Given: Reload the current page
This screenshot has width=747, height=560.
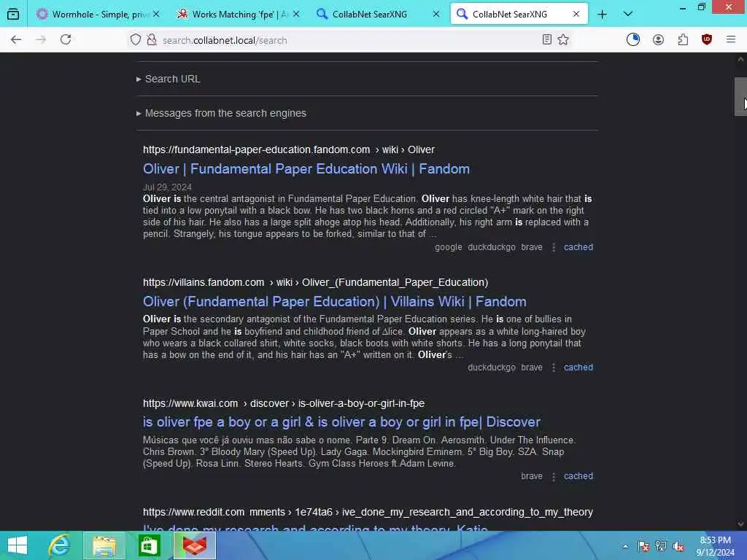Looking at the screenshot, I should pos(66,40).
